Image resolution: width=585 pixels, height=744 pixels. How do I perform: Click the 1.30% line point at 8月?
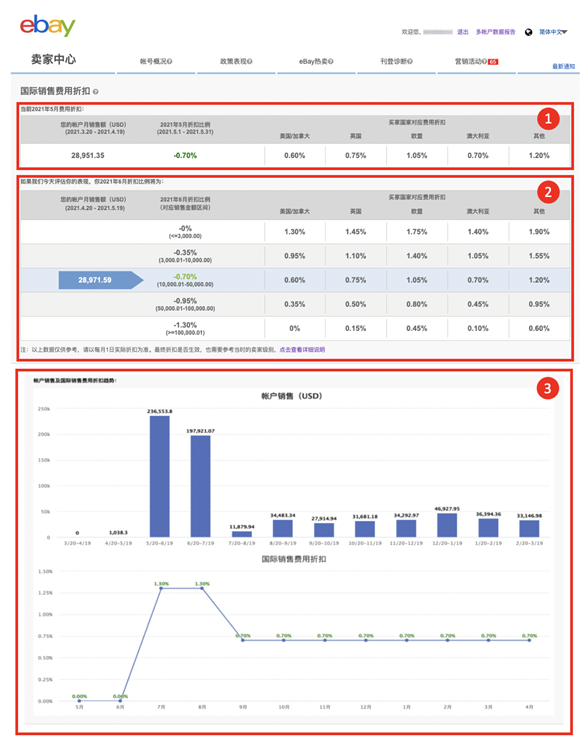tap(202, 588)
